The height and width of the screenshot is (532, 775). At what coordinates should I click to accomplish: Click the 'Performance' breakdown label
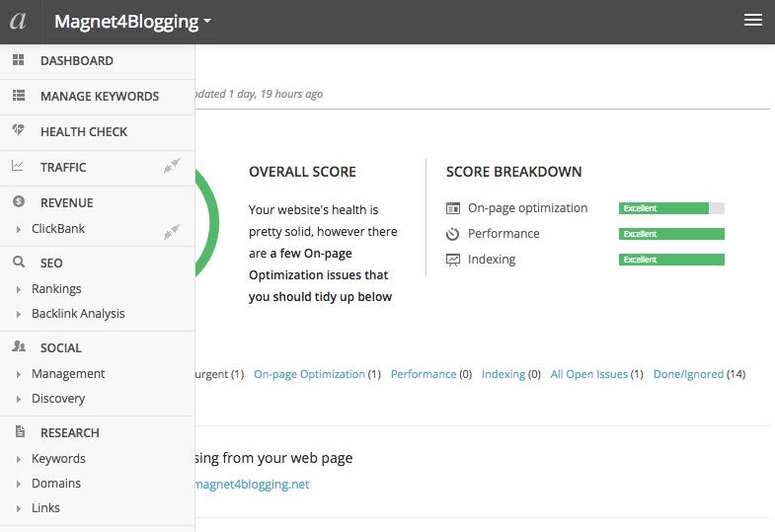coord(504,234)
